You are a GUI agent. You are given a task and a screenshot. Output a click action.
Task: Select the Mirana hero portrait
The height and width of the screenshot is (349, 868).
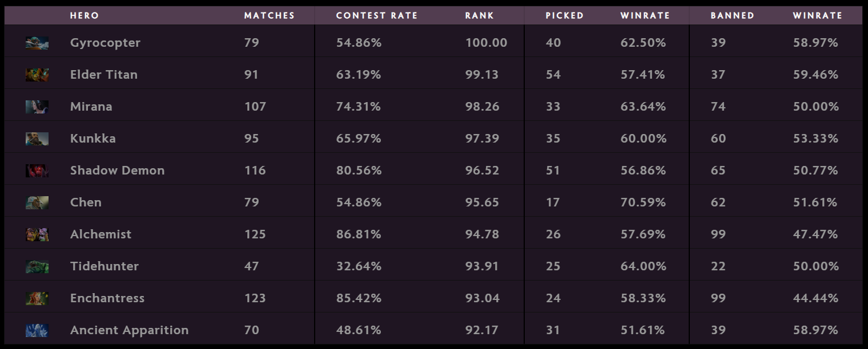37,107
